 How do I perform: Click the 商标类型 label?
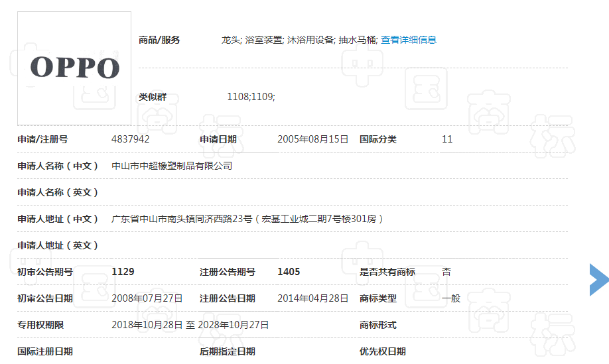click(378, 298)
